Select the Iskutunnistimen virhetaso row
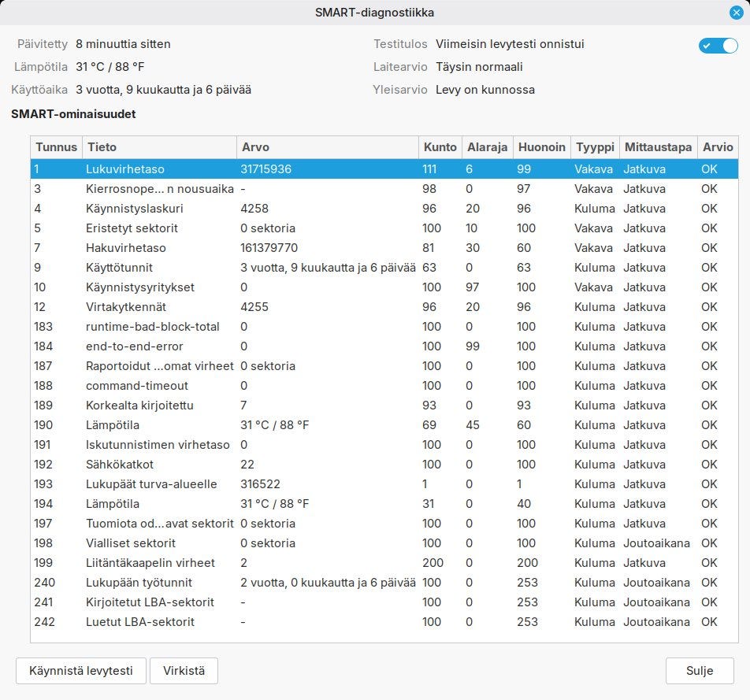 [x=384, y=445]
